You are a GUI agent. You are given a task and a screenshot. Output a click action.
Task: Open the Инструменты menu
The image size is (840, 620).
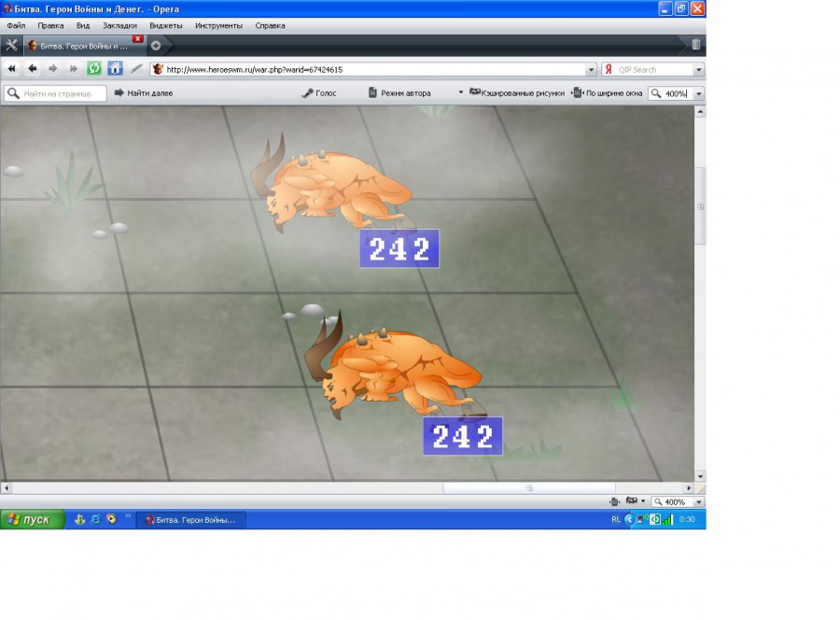(218, 26)
